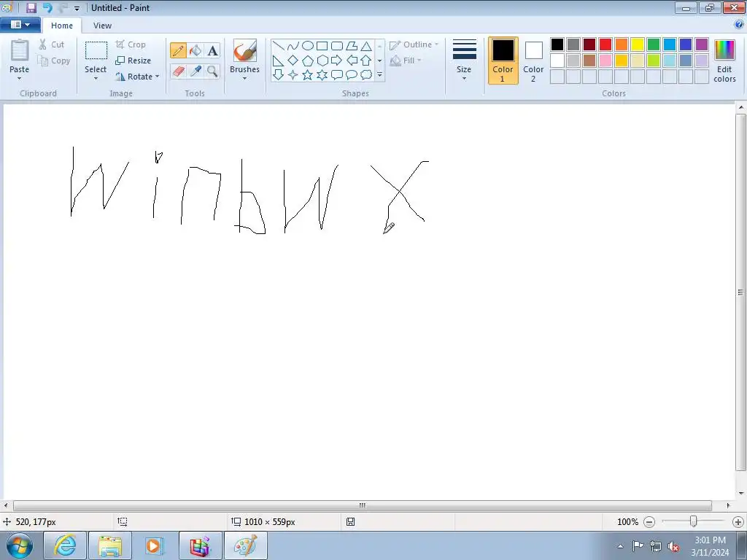Open the Windows Start button
Screen dimensions: 747x560
(x=20, y=545)
